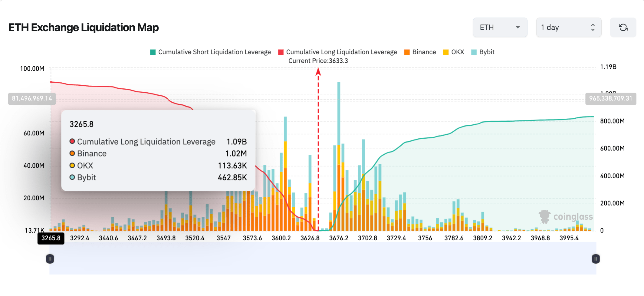Open the ETH coin dropdown
This screenshot has width=644, height=296.
tap(500, 28)
